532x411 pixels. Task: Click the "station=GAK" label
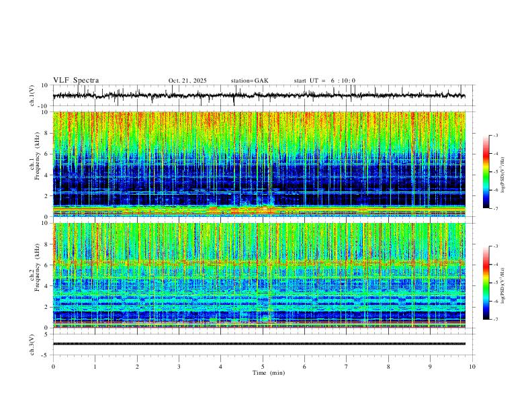coord(249,81)
